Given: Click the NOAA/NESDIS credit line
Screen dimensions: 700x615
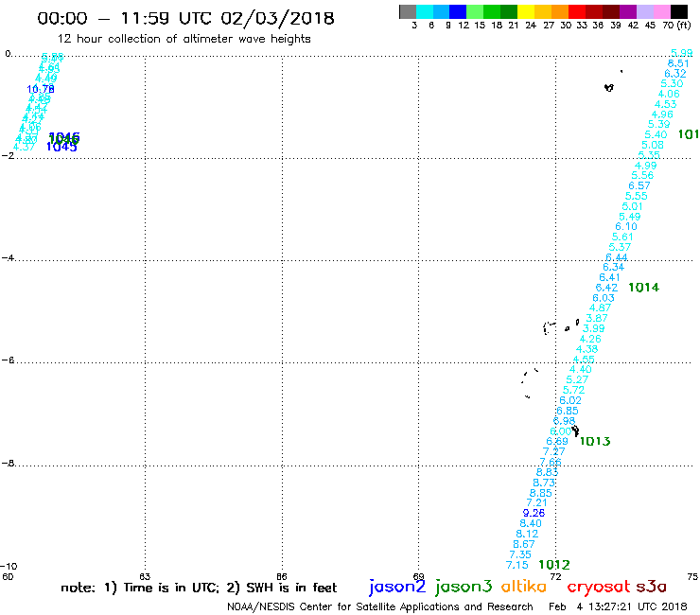Looking at the screenshot, I should point(380,606).
